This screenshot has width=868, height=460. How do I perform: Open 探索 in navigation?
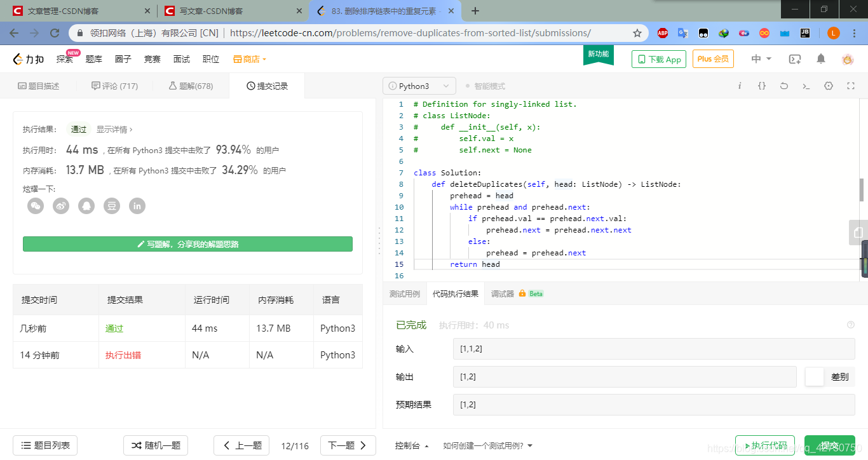point(65,59)
